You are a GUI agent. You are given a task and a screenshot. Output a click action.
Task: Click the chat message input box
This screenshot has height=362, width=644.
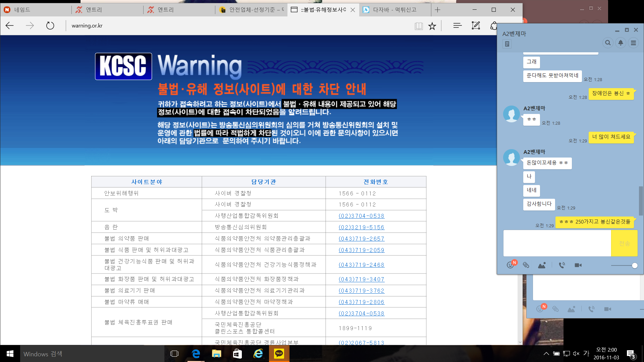coord(557,243)
